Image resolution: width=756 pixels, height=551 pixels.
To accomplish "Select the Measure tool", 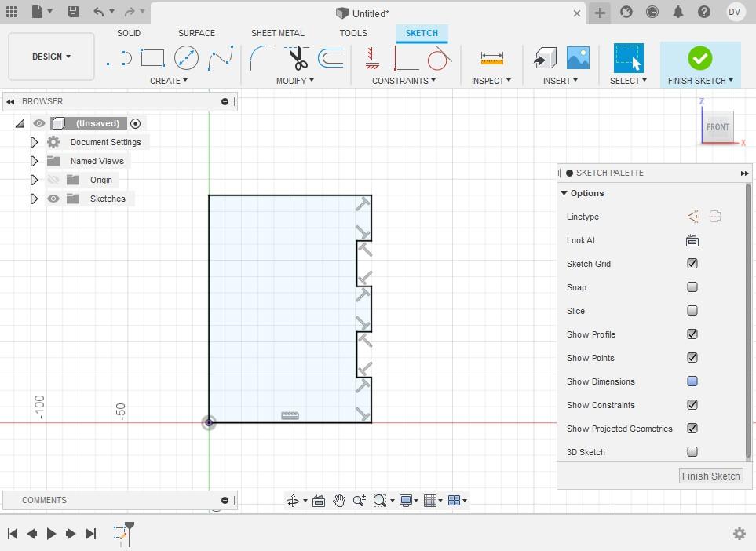I will coord(491,58).
